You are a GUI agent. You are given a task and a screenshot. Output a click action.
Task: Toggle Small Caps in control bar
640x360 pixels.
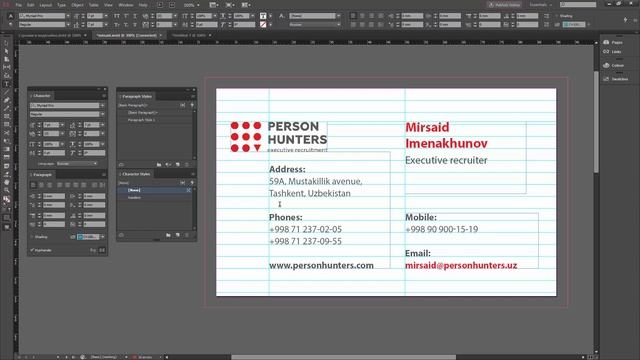pyautogui.click(x=117, y=24)
